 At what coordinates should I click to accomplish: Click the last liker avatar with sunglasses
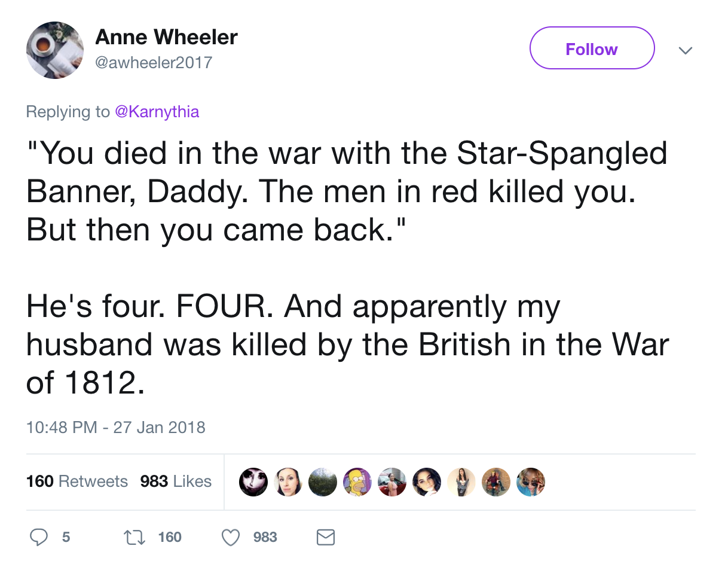pyautogui.click(x=531, y=482)
